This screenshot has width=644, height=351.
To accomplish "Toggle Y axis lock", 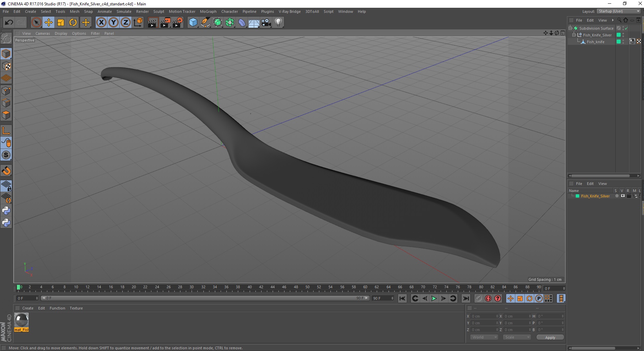I will pyautogui.click(x=114, y=23).
